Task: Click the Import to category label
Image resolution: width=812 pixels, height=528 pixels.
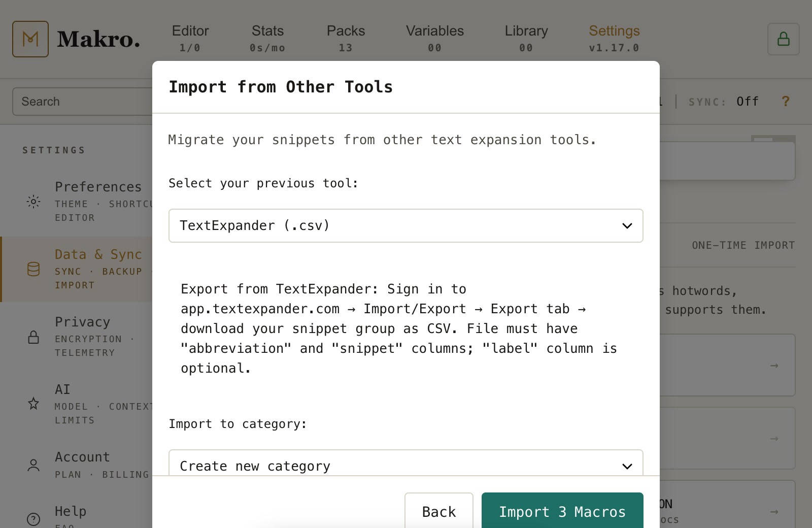Action: pos(238,424)
